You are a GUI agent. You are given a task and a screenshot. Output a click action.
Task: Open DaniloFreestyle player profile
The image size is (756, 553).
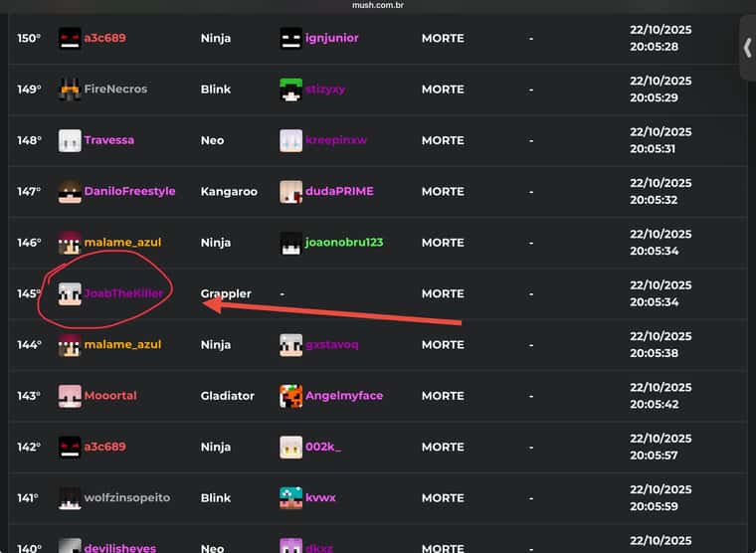coord(129,191)
